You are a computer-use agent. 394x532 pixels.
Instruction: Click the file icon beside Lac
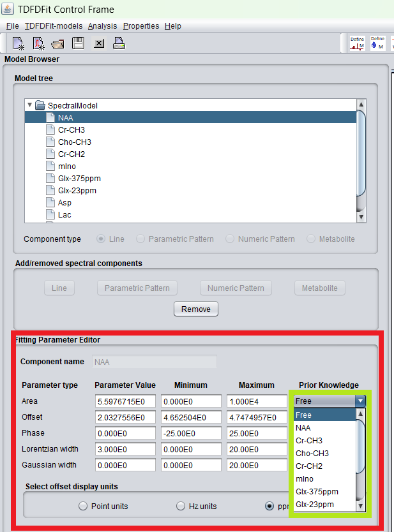[50, 214]
